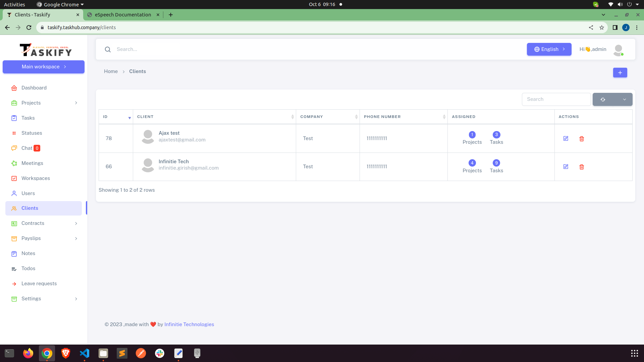This screenshot has width=644, height=362.
Task: Open Leave requests menu item
Action: coord(39,284)
